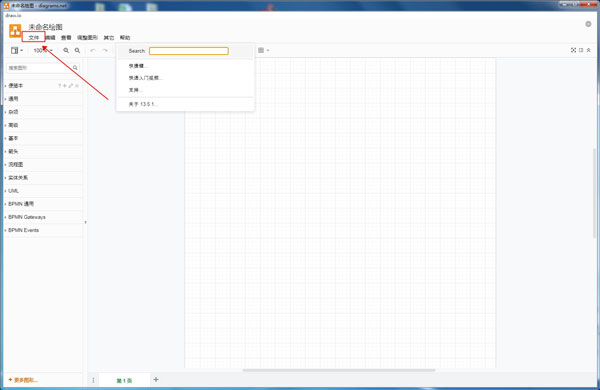Click the undo arrow icon
This screenshot has width=600, height=390.
93,50
